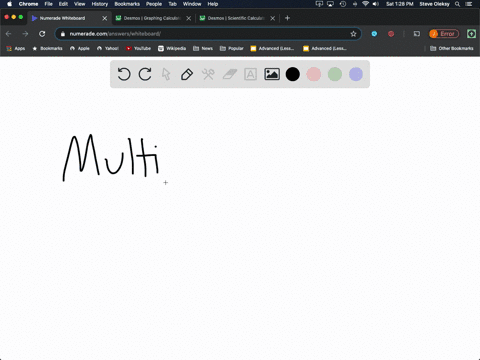Select the pen drawing tool

(x=187, y=74)
